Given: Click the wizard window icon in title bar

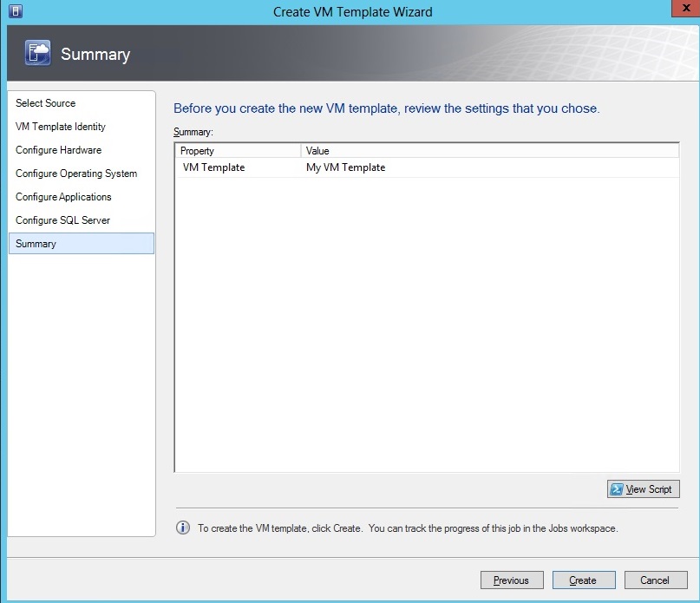Looking at the screenshot, I should (x=15, y=11).
